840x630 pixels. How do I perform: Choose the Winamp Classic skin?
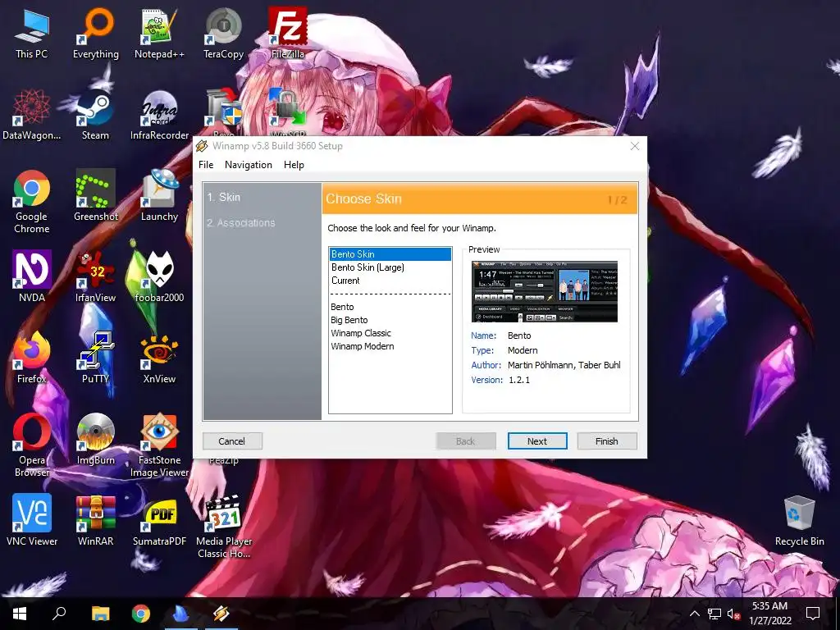[x=390, y=333]
